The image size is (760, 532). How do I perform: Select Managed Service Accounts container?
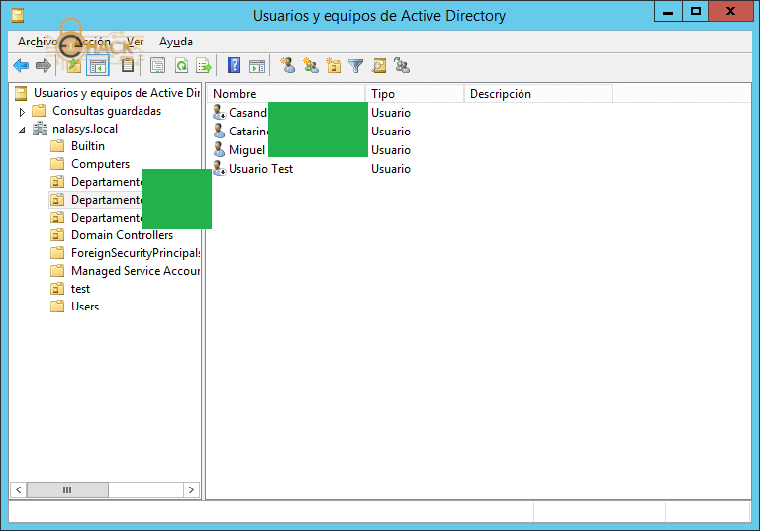click(136, 270)
